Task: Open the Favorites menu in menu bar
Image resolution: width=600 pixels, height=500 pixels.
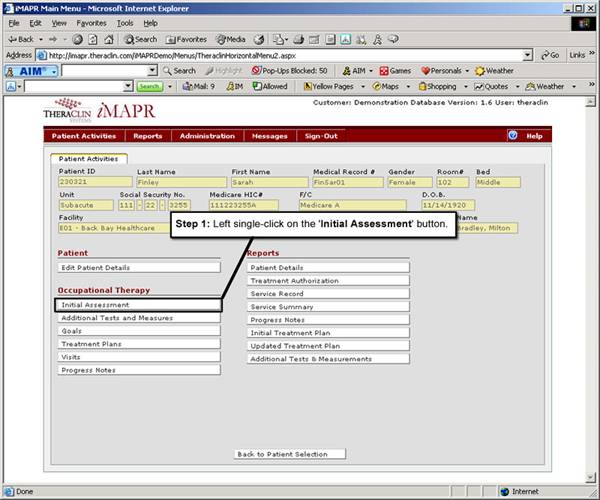Action: [x=91, y=22]
